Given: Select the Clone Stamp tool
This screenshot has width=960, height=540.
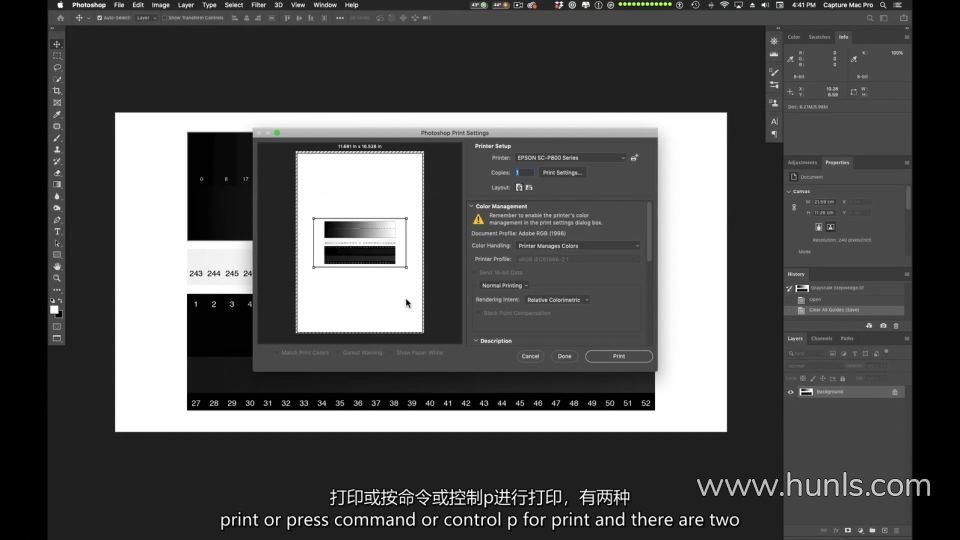Looking at the screenshot, I should coord(57,149).
